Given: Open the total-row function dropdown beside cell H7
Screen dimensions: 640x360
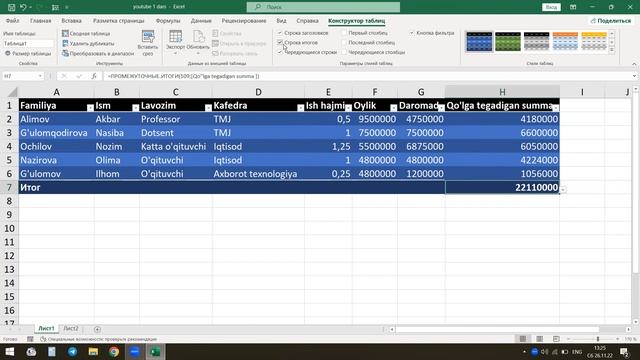Looking at the screenshot, I should 563,189.
